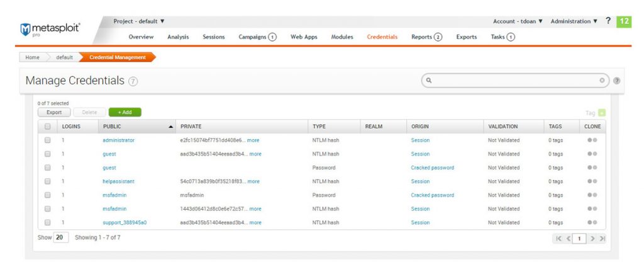
Task: Check the select-all header checkbox
Action: point(47,127)
